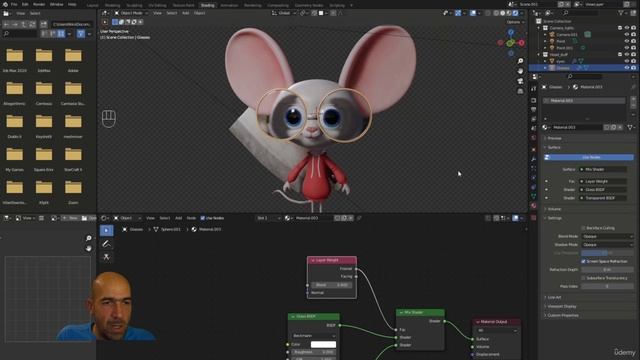
Task: Collapse the Settings panel
Action: (554, 218)
